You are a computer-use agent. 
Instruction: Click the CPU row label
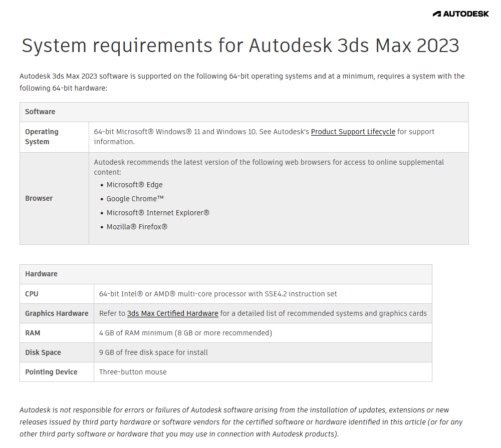[32, 294]
